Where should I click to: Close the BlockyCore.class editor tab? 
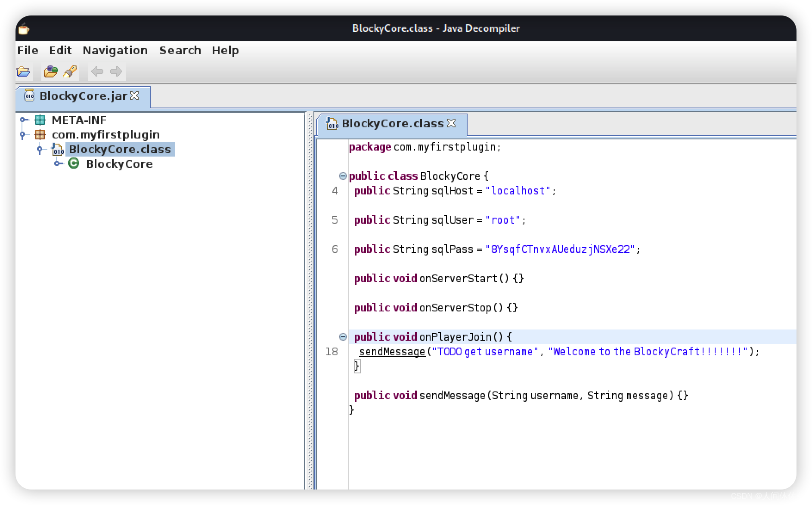coord(451,123)
